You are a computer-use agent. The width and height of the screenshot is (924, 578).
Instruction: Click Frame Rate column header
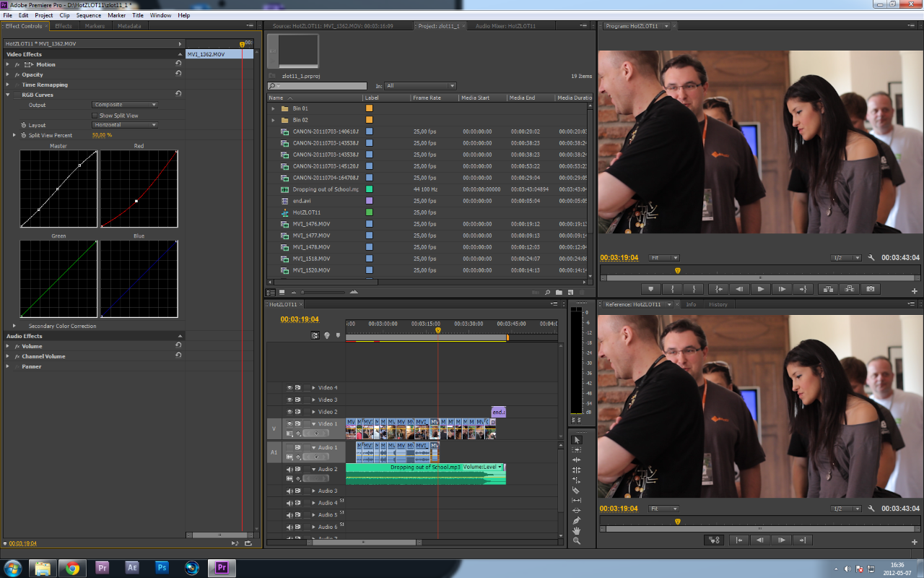pyautogui.click(x=435, y=98)
